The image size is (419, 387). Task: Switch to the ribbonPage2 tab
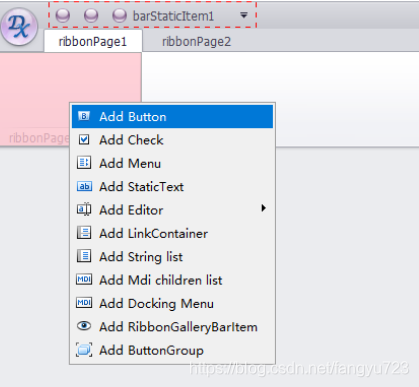point(196,42)
